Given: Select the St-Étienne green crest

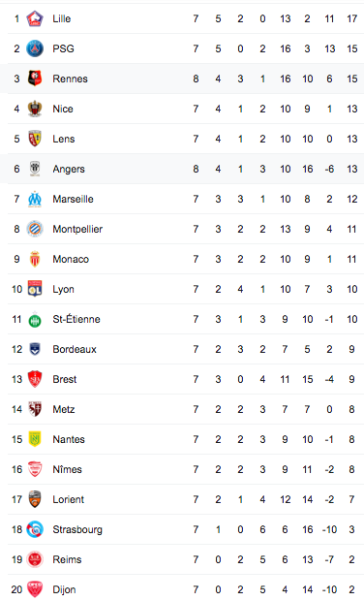Looking at the screenshot, I should click(35, 319).
